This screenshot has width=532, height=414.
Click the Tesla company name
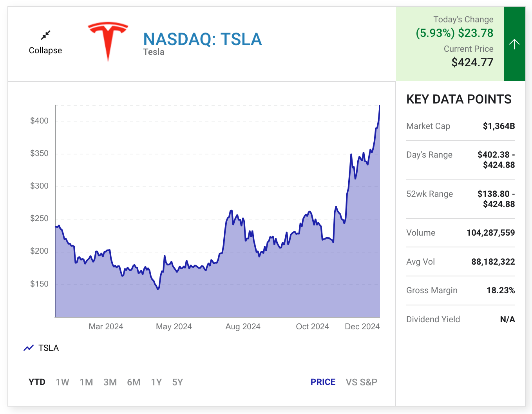154,52
